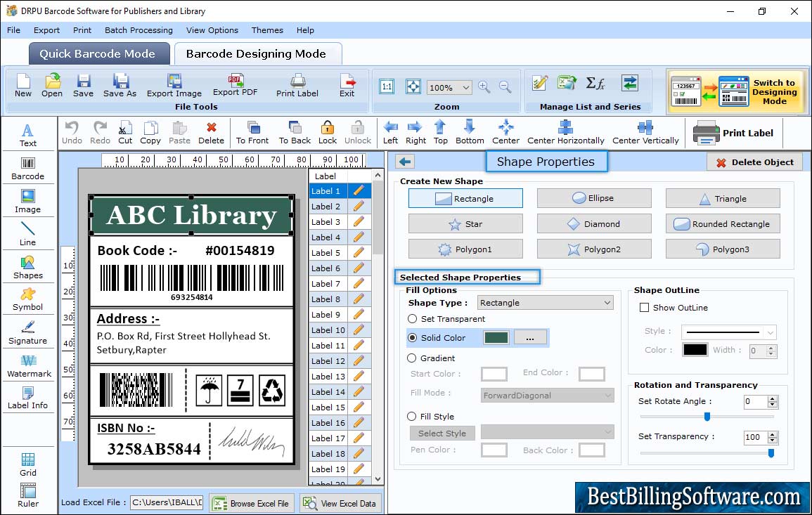812x515 pixels.
Task: Open the Shapes tool
Action: click(28, 267)
